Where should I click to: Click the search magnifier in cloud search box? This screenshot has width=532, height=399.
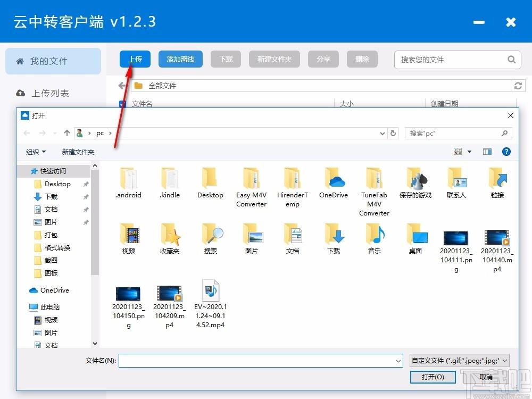[511, 60]
